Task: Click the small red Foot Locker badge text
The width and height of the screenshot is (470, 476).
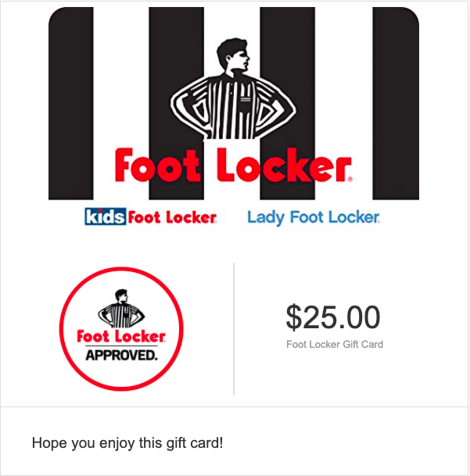Action: click(121, 336)
